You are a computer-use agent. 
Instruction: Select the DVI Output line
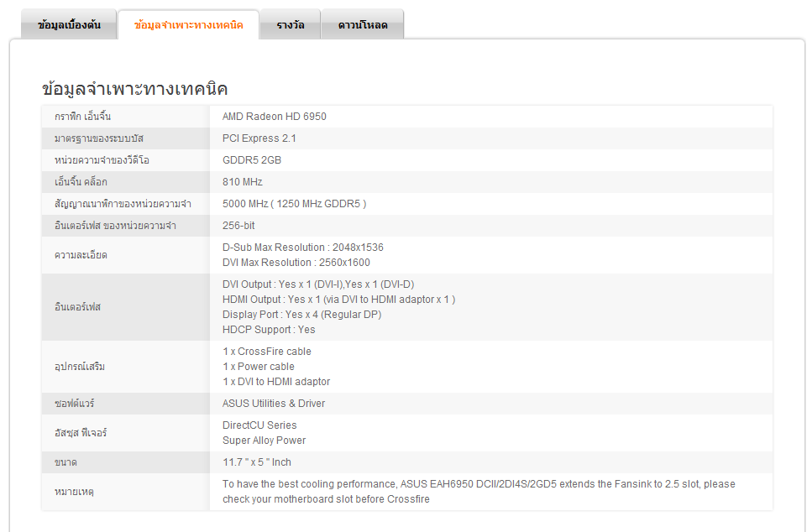tap(318, 284)
